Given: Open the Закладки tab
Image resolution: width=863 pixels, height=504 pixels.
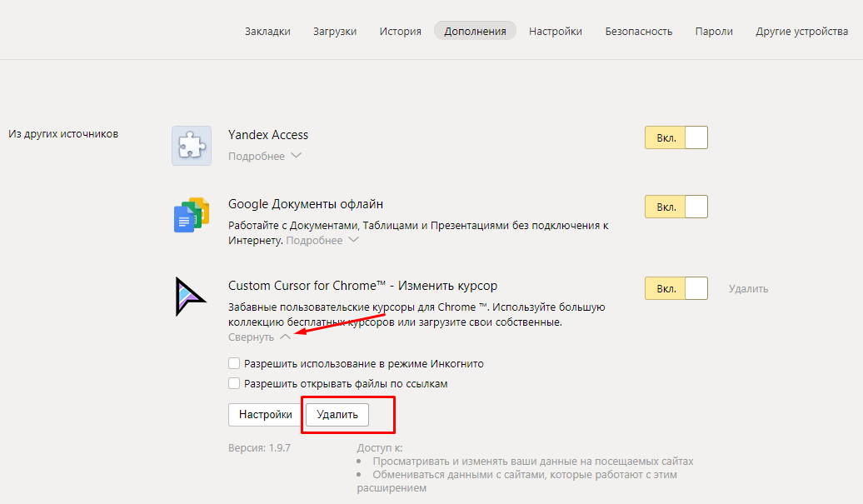Looking at the screenshot, I should pos(267,32).
